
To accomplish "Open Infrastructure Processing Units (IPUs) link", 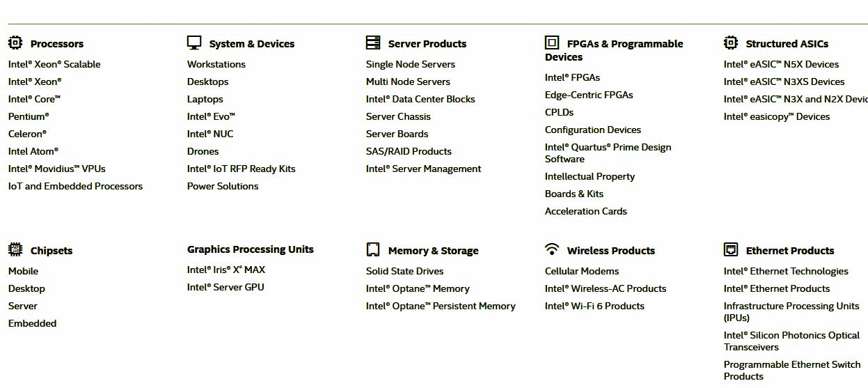I will coord(791,311).
